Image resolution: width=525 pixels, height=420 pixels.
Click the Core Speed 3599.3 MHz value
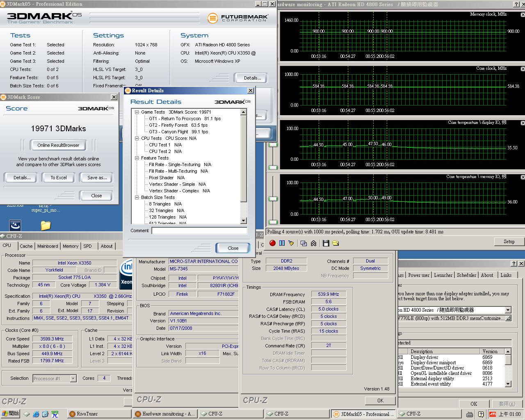[52, 339]
